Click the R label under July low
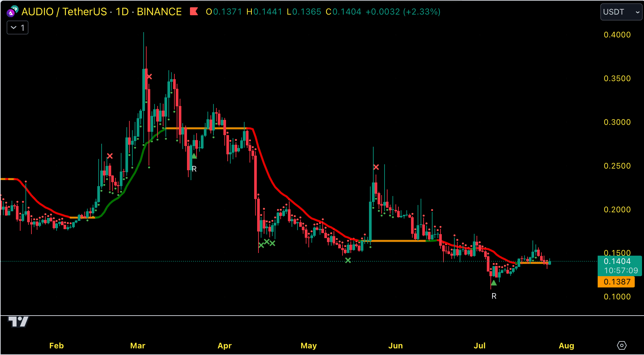 494,296
